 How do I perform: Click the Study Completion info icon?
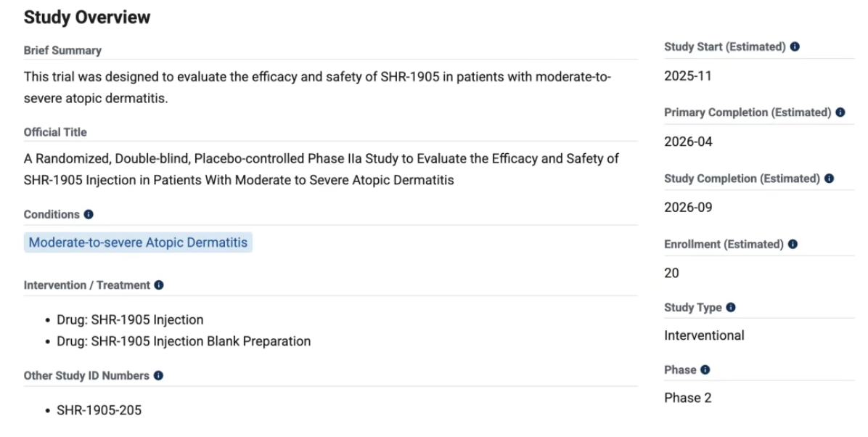829,179
